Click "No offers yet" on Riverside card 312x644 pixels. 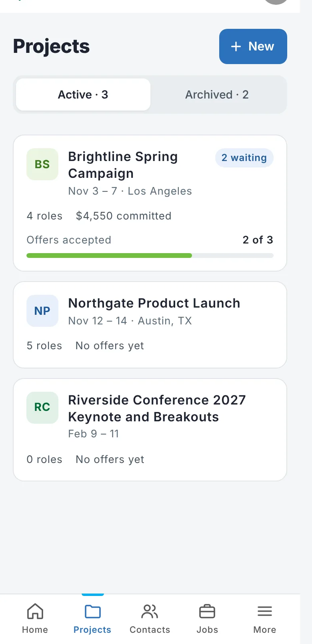pyautogui.click(x=110, y=459)
